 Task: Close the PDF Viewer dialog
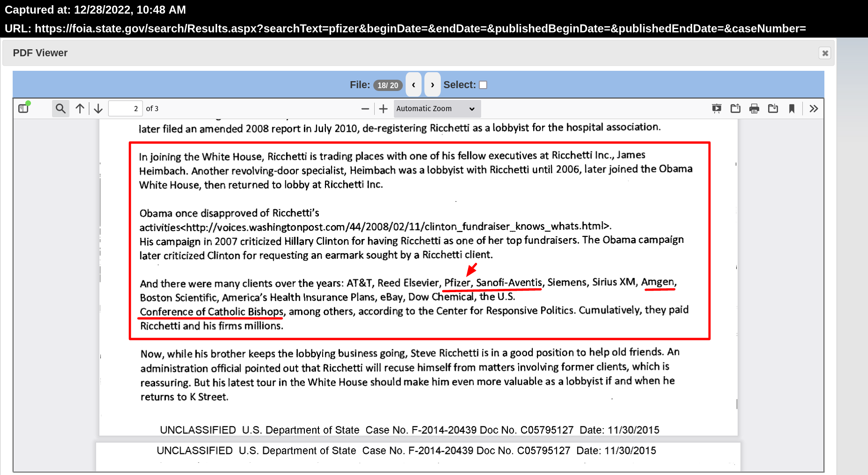pyautogui.click(x=825, y=53)
